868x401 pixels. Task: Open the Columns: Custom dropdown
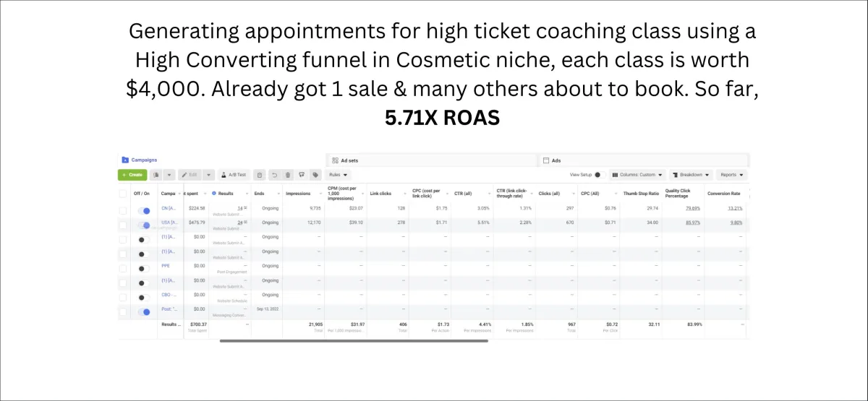(x=637, y=175)
